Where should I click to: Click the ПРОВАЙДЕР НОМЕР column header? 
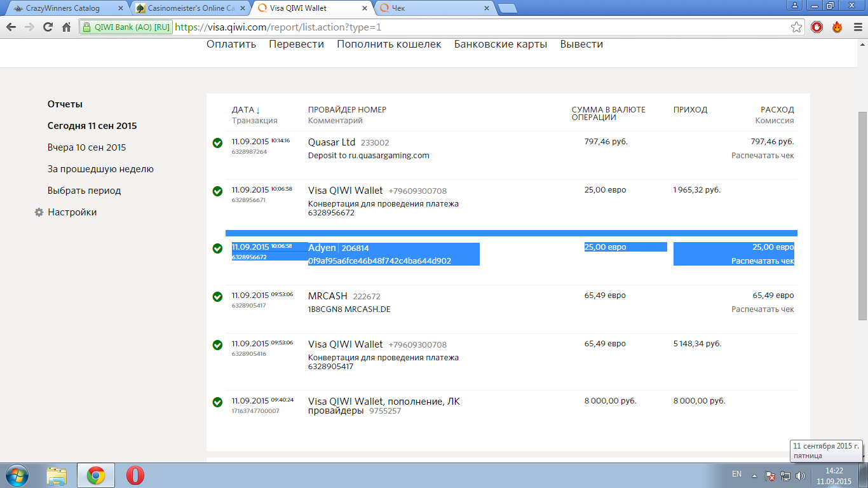(347, 109)
